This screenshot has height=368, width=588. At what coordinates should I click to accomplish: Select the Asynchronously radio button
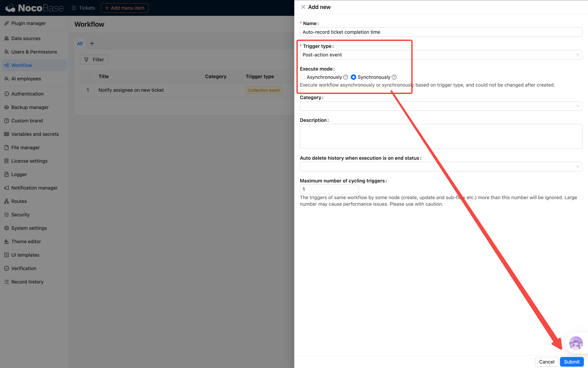[303, 77]
